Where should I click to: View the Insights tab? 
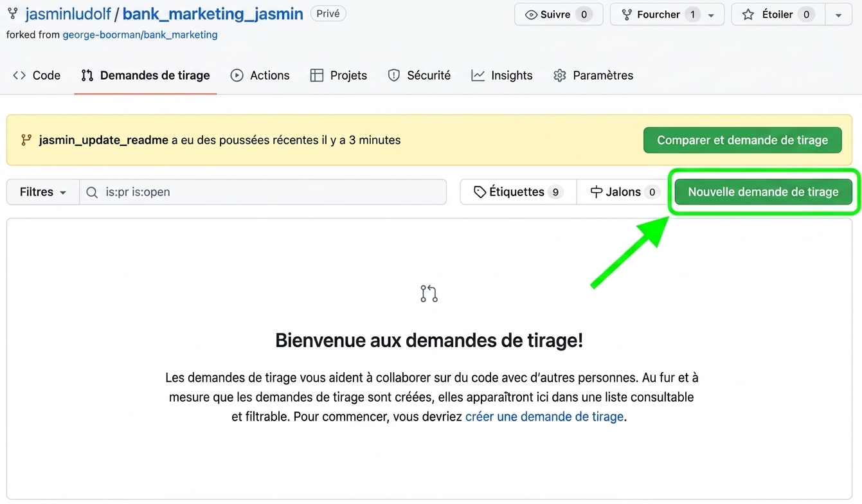pyautogui.click(x=502, y=75)
